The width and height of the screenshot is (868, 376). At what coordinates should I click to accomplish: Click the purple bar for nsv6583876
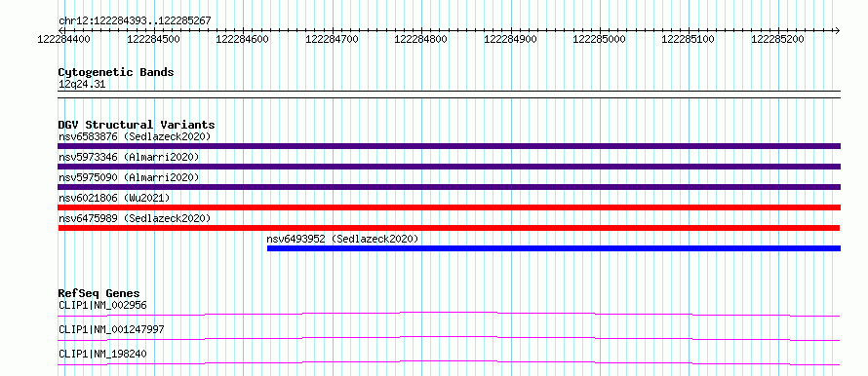pyautogui.click(x=449, y=146)
